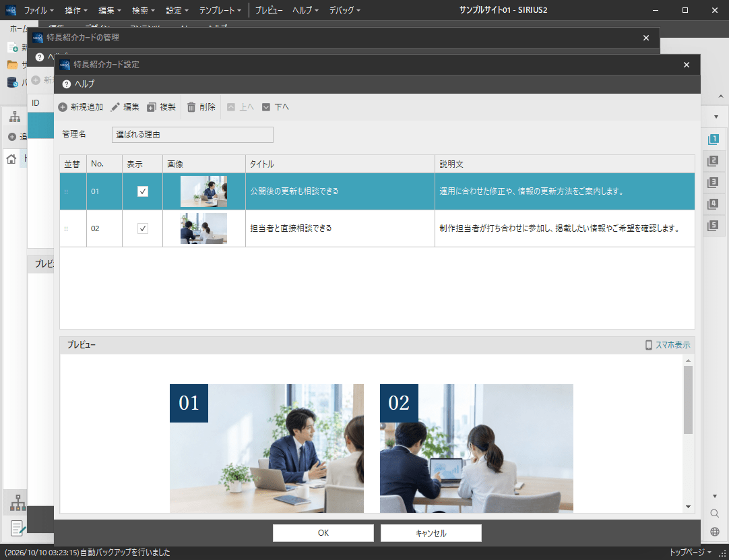The image size is (729, 560).
Task: Click the up chevron at right ribbon edge
Action: point(721,97)
